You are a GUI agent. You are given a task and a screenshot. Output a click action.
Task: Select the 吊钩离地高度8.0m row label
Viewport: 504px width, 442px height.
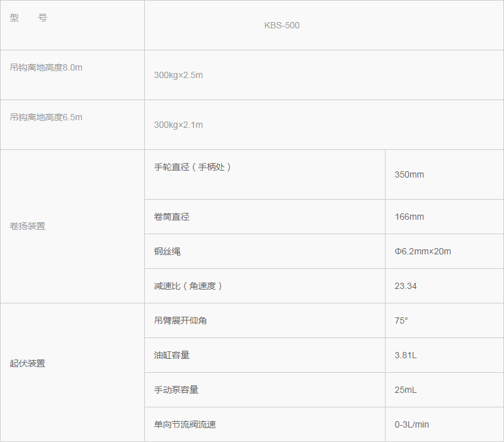tap(46, 67)
